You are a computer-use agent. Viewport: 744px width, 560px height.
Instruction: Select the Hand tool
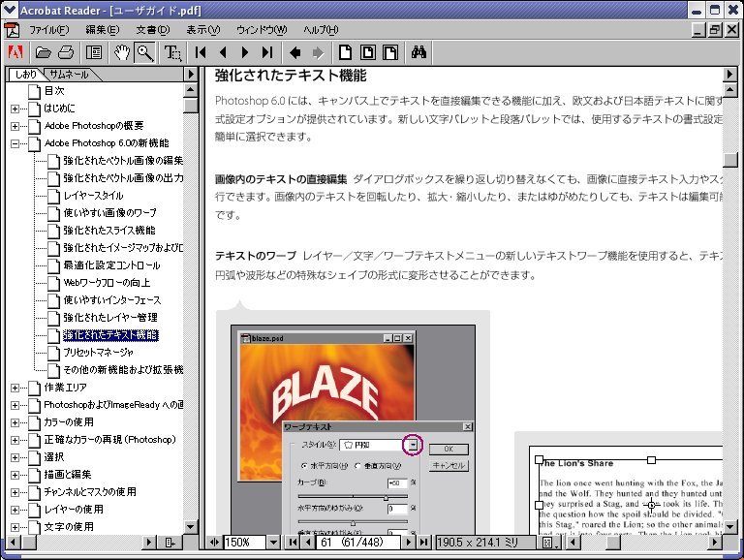click(122, 52)
